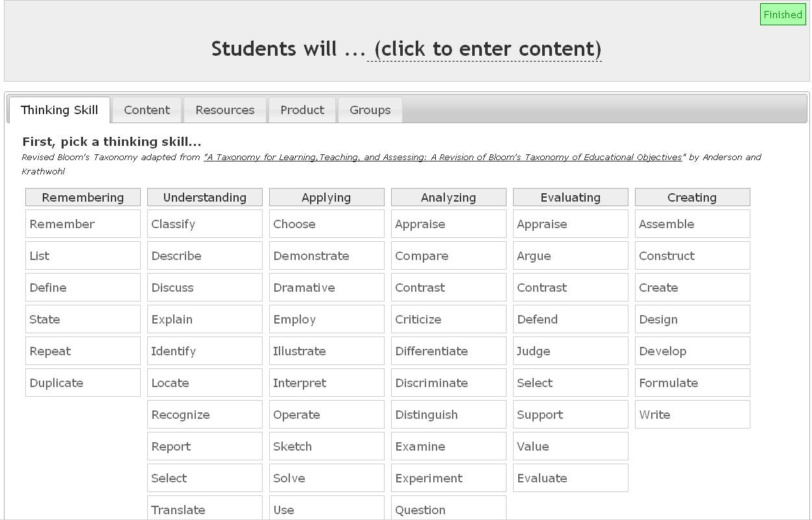Select Defend in the Evaluating column

tap(570, 319)
